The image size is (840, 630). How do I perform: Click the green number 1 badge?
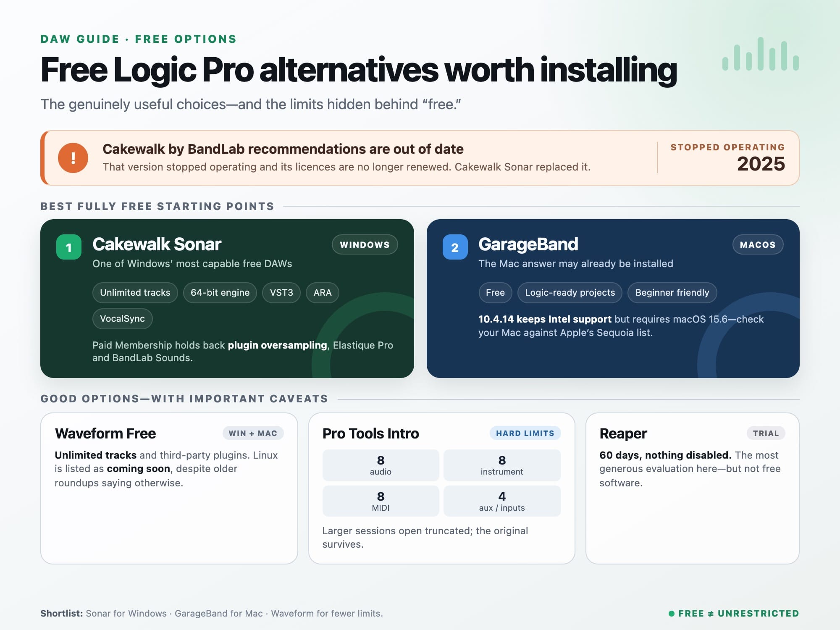69,247
